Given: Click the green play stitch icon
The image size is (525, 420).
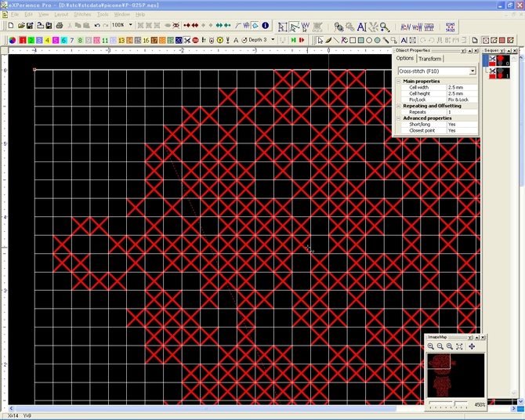Looking at the screenshot, I should pyautogui.click(x=293, y=40).
